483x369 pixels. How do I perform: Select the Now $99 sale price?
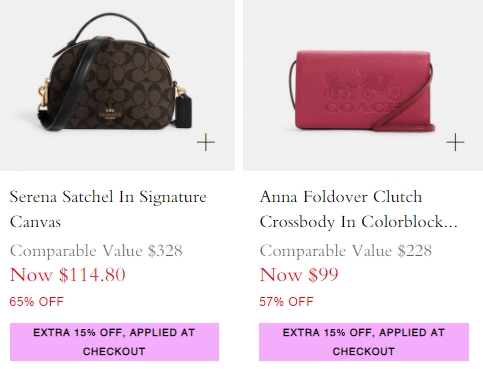[x=299, y=275]
